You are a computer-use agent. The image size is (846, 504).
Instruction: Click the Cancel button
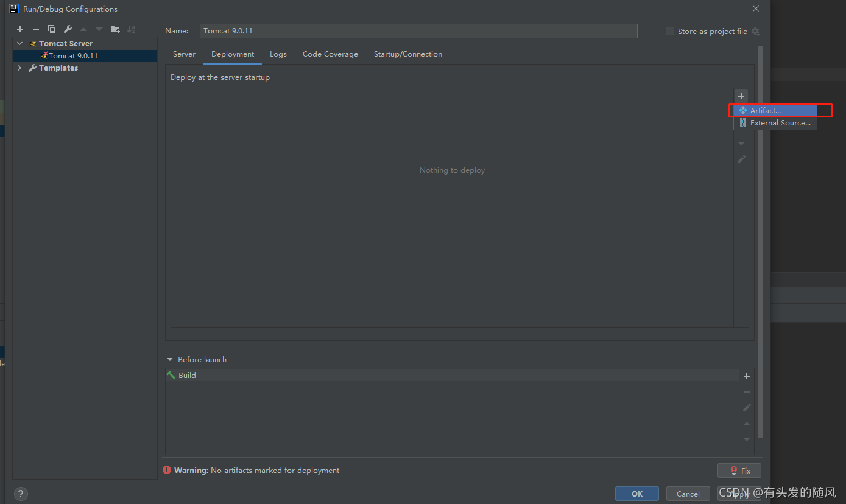click(688, 494)
